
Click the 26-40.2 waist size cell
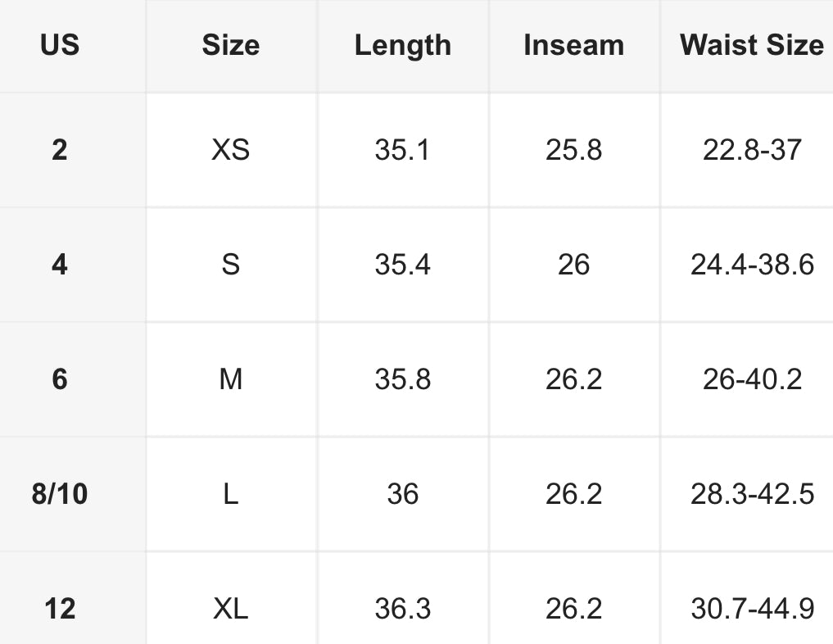tap(751, 379)
